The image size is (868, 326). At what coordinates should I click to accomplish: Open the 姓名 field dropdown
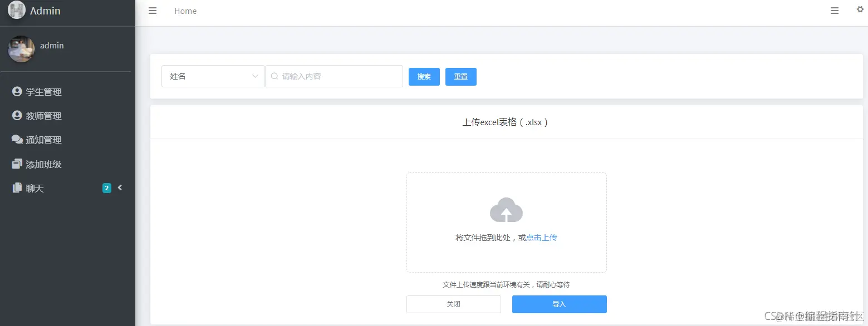coord(213,76)
